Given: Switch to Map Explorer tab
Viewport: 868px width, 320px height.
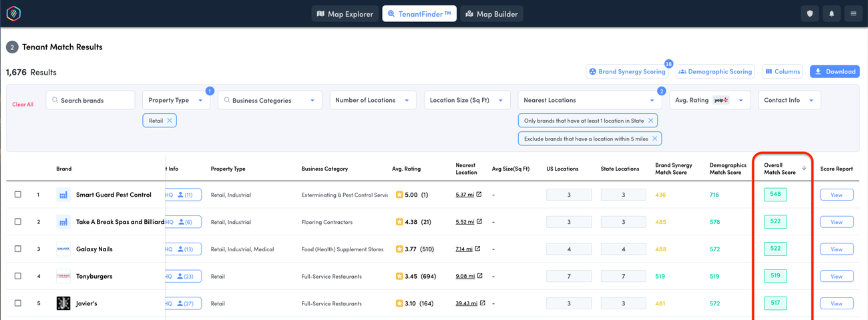Looking at the screenshot, I should pos(345,13).
